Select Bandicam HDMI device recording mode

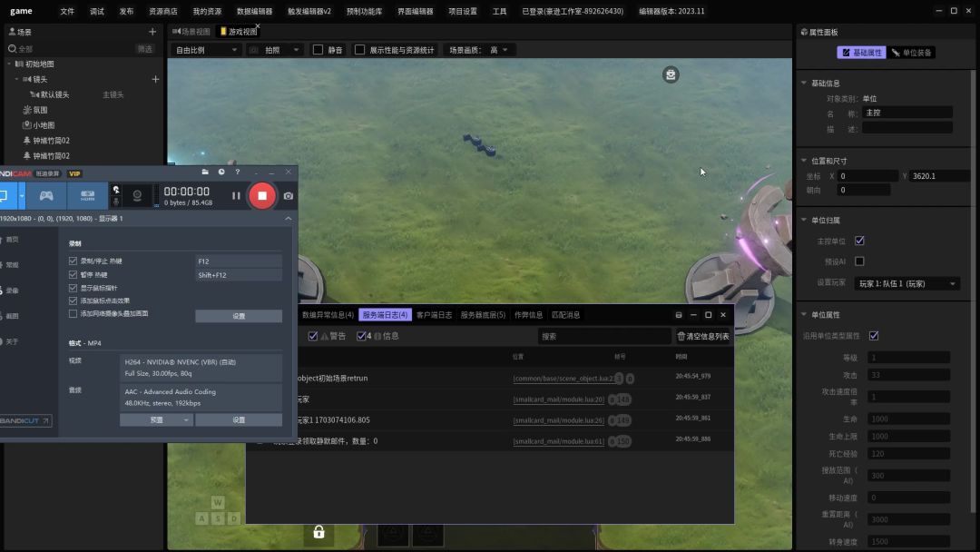click(88, 195)
